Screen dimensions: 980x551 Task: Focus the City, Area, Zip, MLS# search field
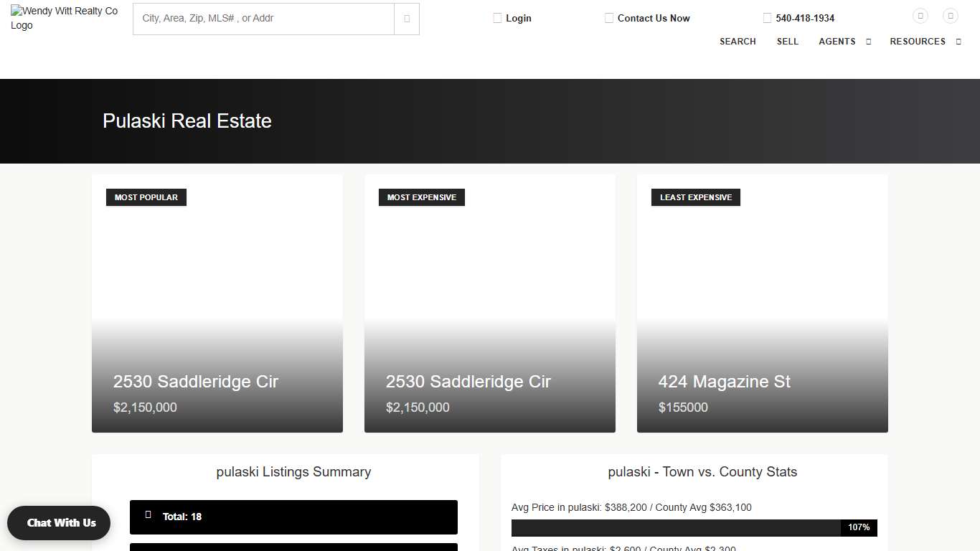(263, 19)
